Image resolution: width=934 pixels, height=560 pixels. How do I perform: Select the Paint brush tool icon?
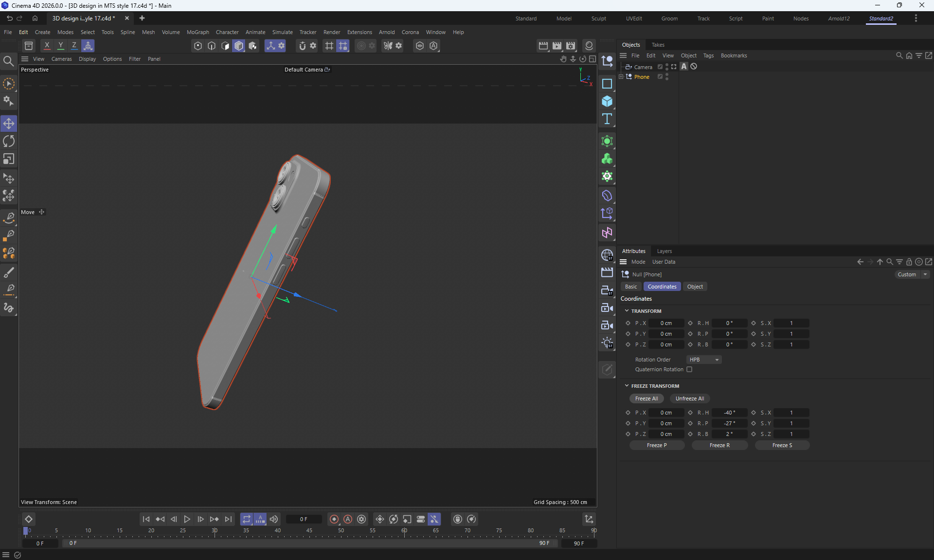(x=9, y=272)
